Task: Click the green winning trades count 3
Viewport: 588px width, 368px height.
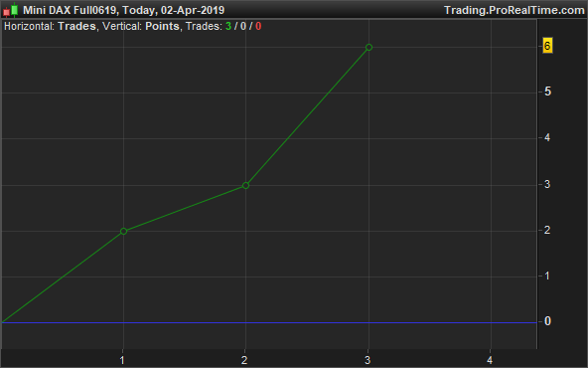Action: coord(228,26)
